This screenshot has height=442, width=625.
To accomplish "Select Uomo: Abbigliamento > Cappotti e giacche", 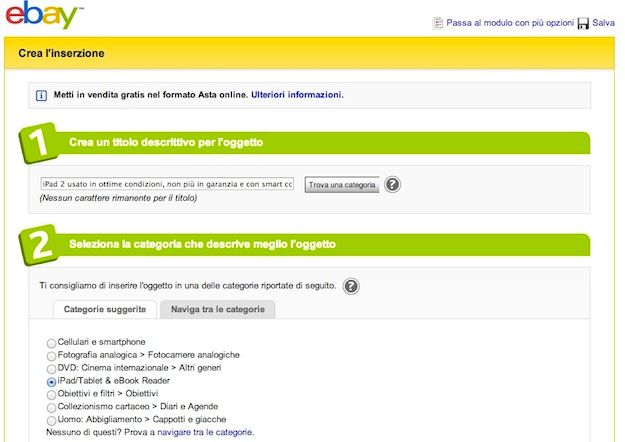I will click(x=52, y=420).
